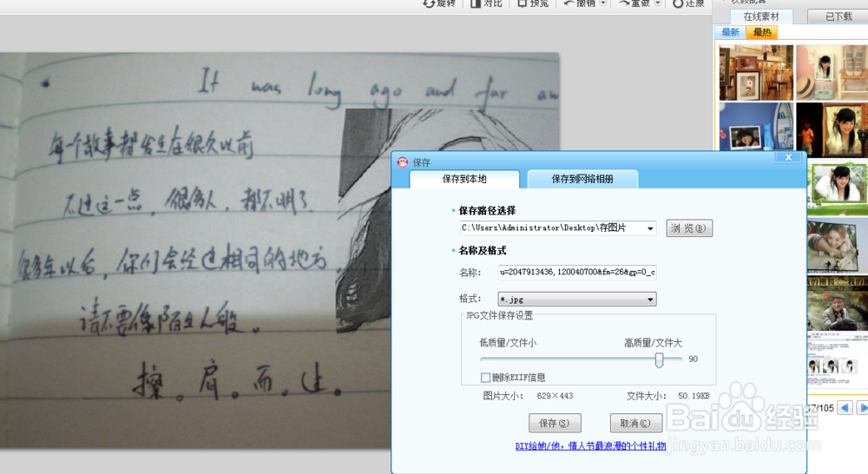Viewport: 868px width, 474px height.
Task: Click the 保存路径选择 heading
Action: pos(487,210)
